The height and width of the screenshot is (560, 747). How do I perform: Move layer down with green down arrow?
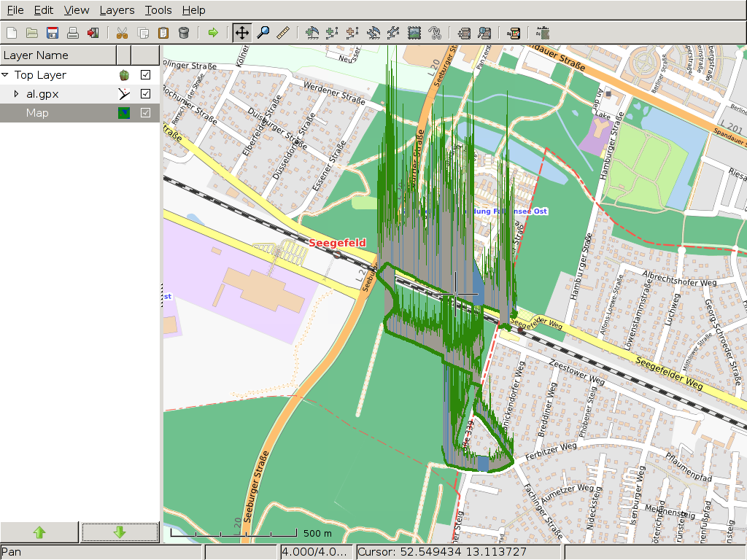(120, 533)
